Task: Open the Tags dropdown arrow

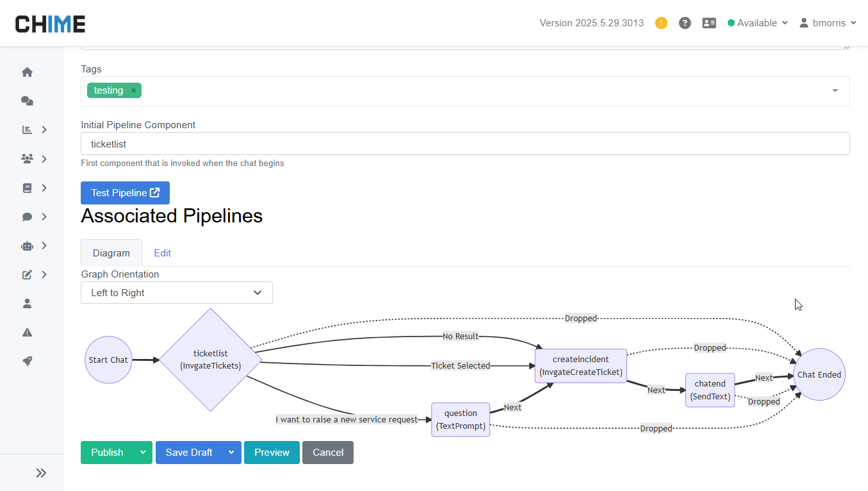Action: 835,91
